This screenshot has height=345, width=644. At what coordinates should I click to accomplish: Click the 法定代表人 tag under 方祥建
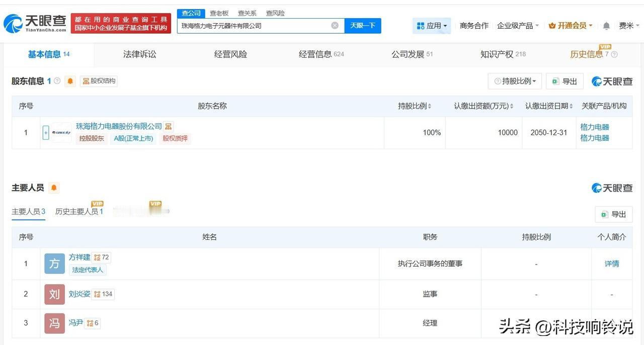click(x=88, y=270)
